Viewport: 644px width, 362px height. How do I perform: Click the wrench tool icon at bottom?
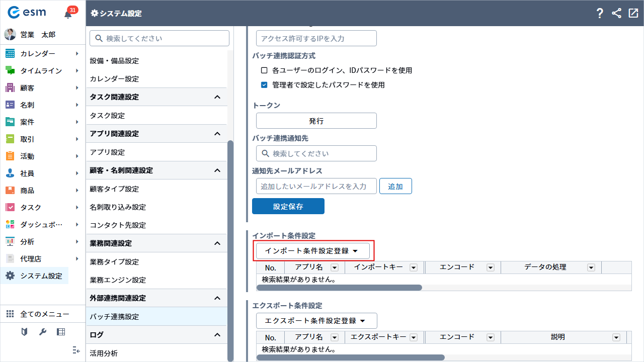click(43, 332)
